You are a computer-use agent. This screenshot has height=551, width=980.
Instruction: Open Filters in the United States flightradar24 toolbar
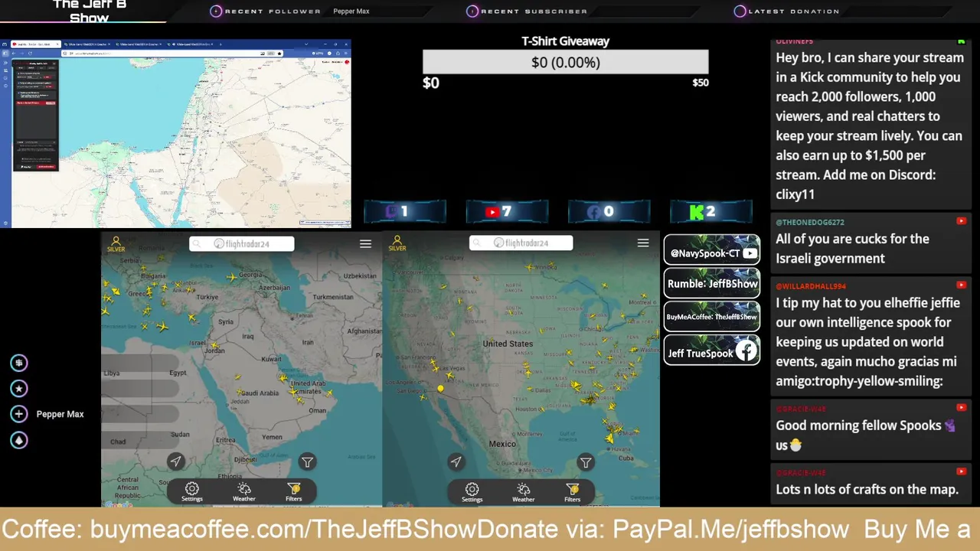(x=573, y=491)
